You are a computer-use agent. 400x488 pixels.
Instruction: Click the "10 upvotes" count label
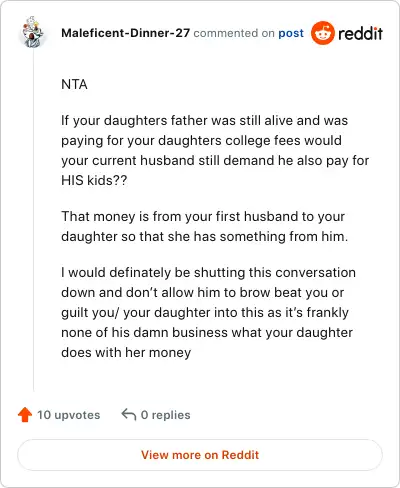(x=69, y=415)
